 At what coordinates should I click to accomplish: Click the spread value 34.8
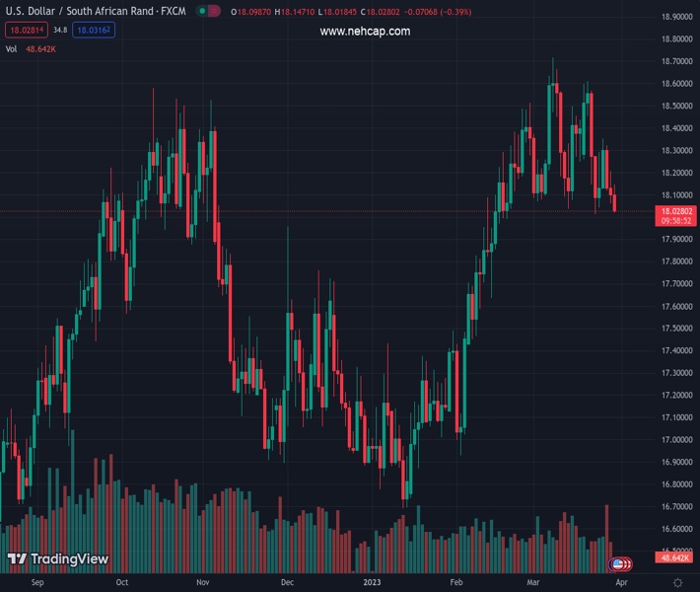60,30
